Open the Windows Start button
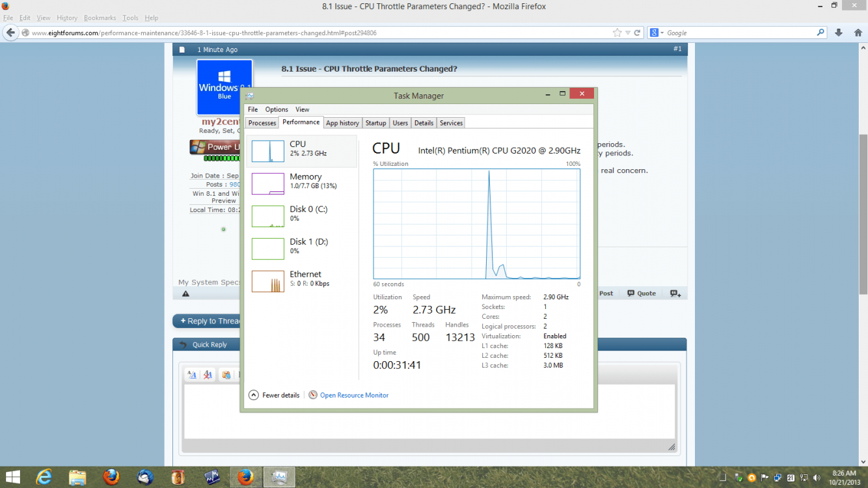 tap(12, 478)
